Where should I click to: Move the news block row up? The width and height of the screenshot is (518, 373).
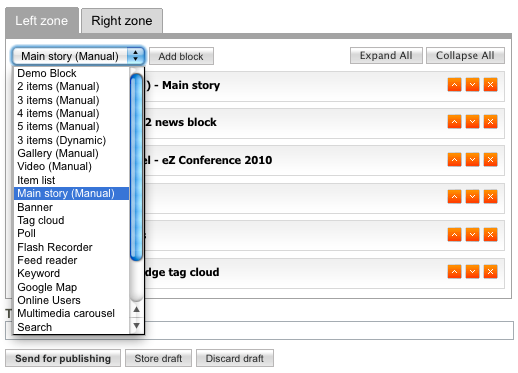coord(454,122)
